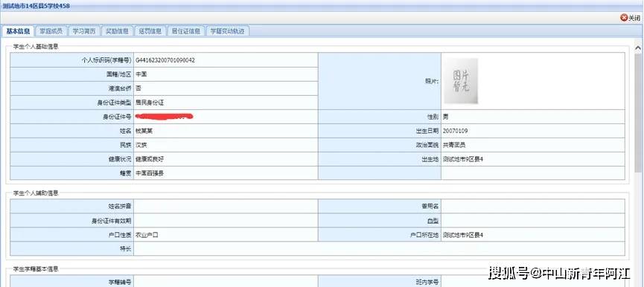This screenshot has width=644, height=287.
Task: Click the ethnicity value 汉族
Action: pyautogui.click(x=141, y=145)
